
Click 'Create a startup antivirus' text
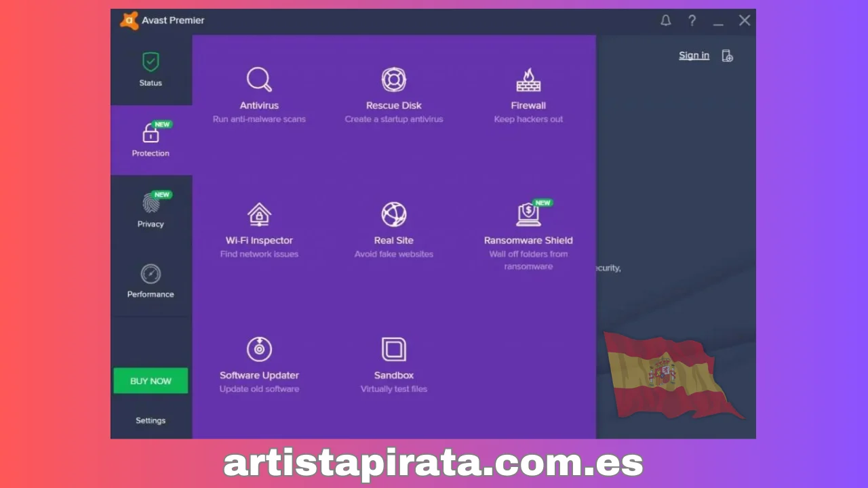[x=393, y=119]
